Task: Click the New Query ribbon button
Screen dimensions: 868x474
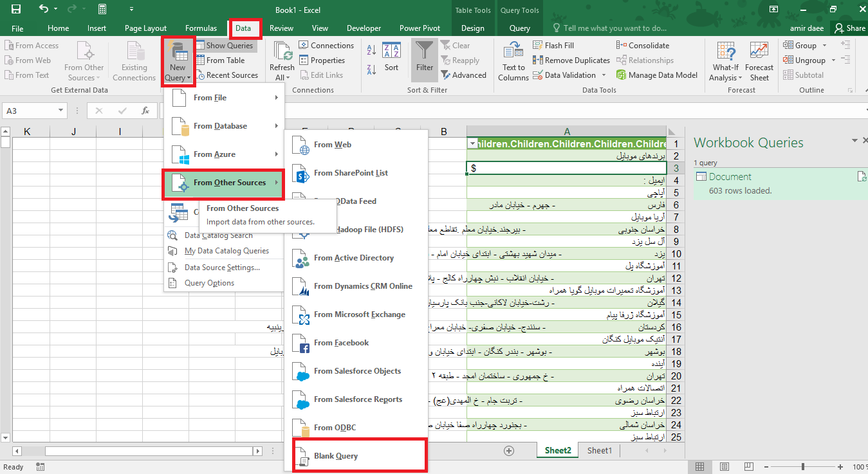Action: click(x=178, y=62)
